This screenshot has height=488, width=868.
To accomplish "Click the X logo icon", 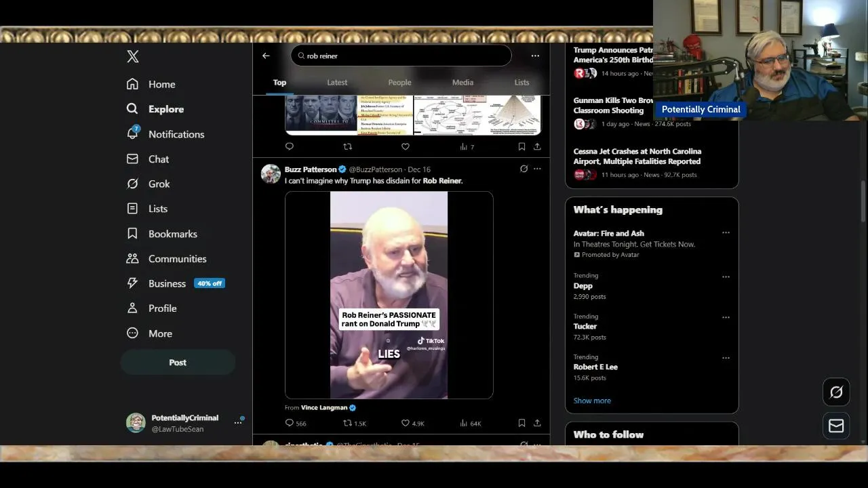I will click(x=133, y=57).
